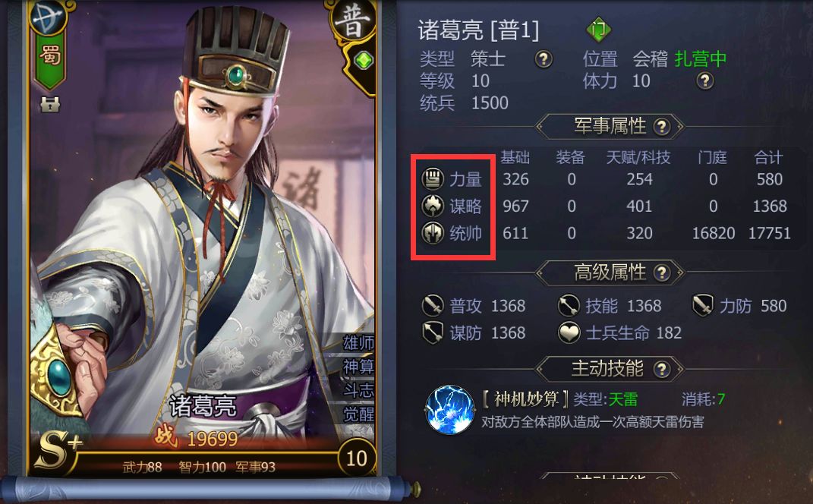Click the 普 rank badge on card
813x504 pixels.
tap(352, 20)
